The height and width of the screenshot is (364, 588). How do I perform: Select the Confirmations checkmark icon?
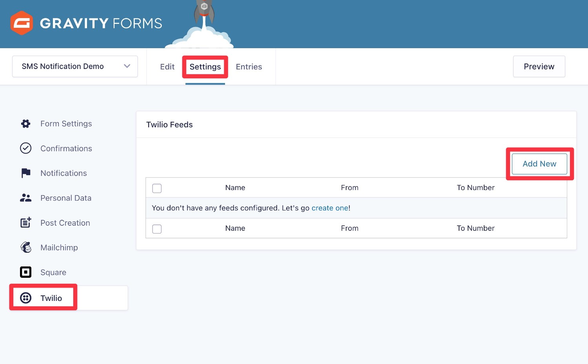click(25, 148)
